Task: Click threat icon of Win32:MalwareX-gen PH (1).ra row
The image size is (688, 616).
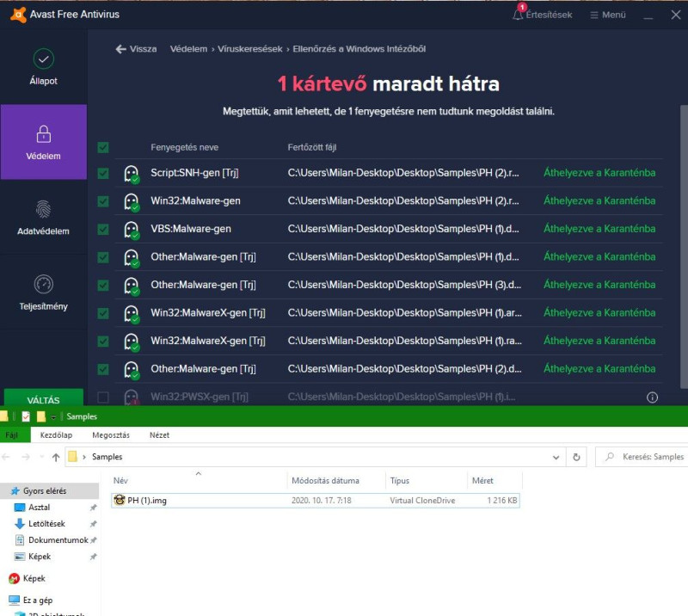Action: tap(132, 342)
